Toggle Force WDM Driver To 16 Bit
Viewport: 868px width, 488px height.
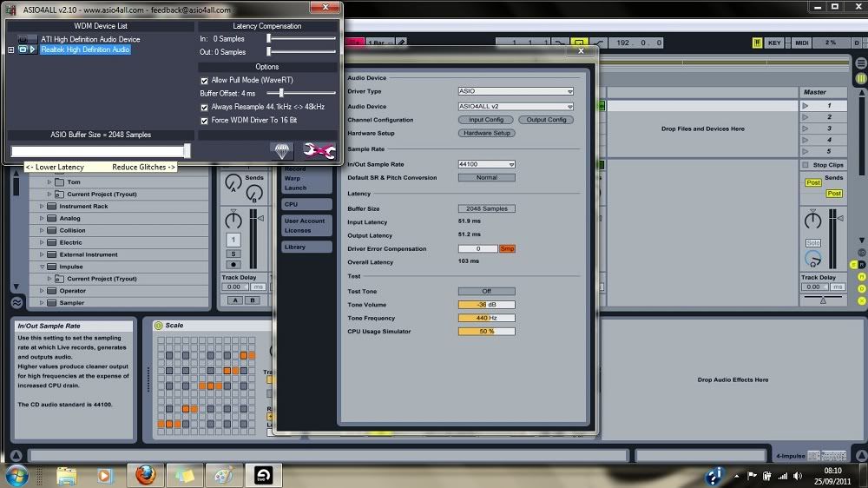[x=204, y=120]
